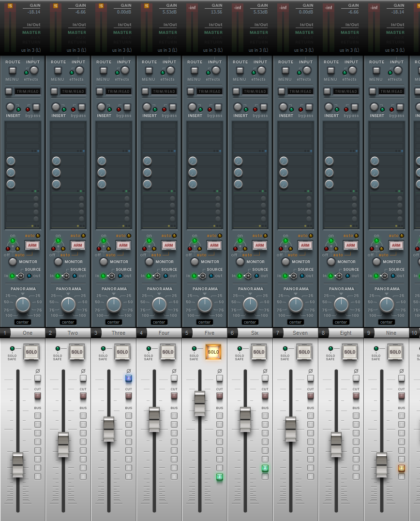Toggle the Solo Safe LED on channel Six
Image resolution: width=420 pixels, height=521 pixels.
(240, 348)
